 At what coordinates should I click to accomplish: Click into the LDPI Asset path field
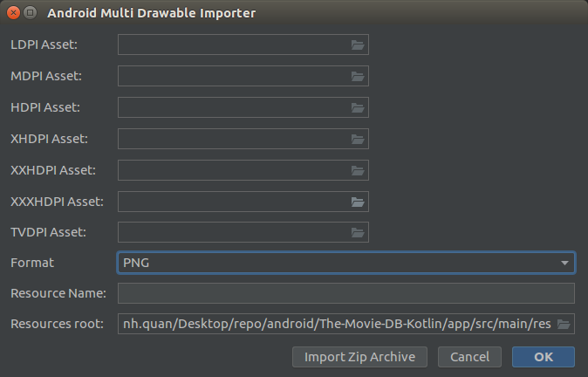(x=232, y=45)
